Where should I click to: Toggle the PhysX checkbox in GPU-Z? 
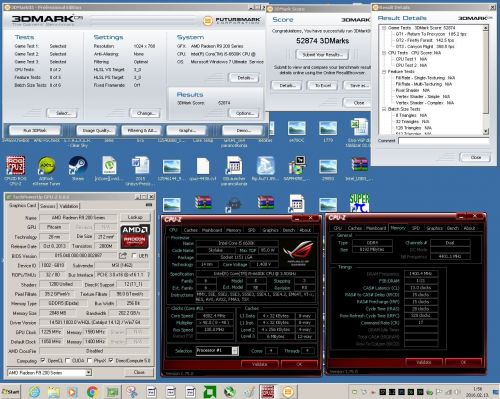click(x=89, y=360)
